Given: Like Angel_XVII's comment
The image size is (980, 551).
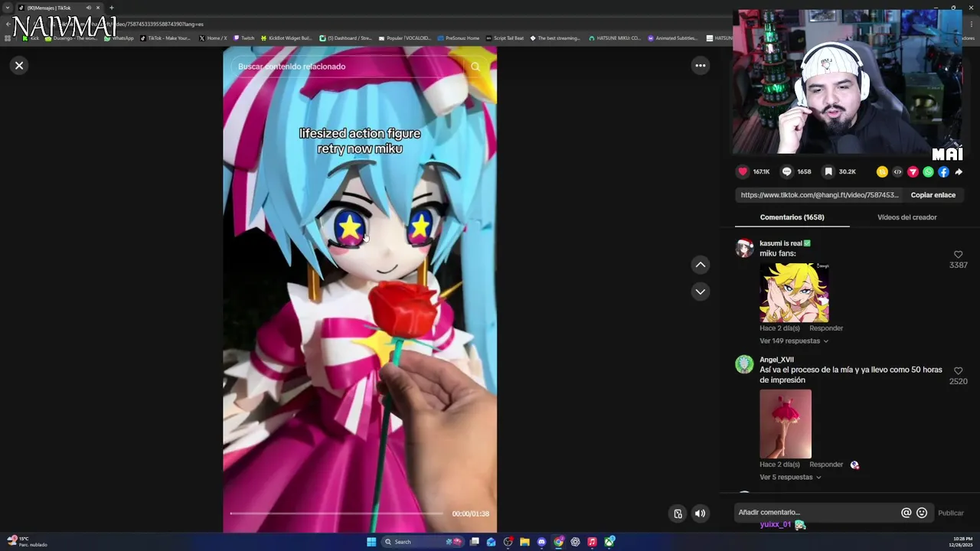Looking at the screenshot, I should [x=958, y=371].
